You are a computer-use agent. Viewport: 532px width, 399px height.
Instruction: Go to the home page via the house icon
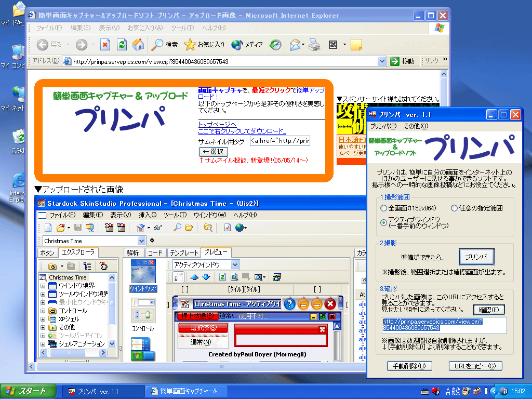[x=138, y=45]
